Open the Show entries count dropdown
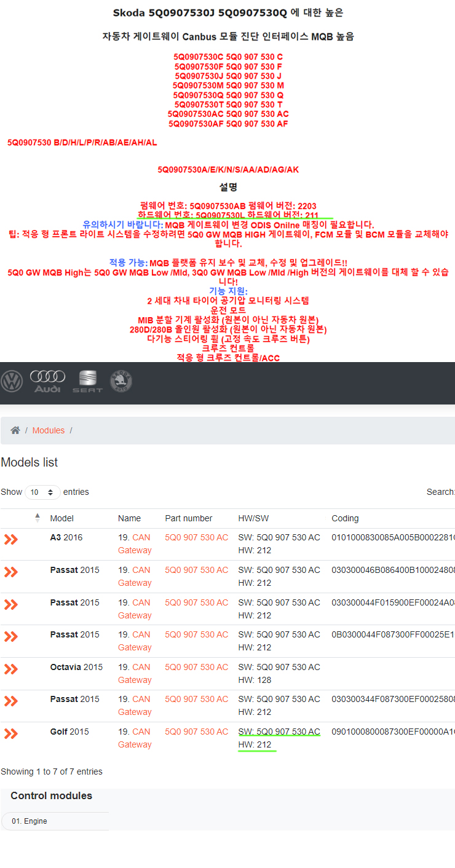 (x=42, y=492)
